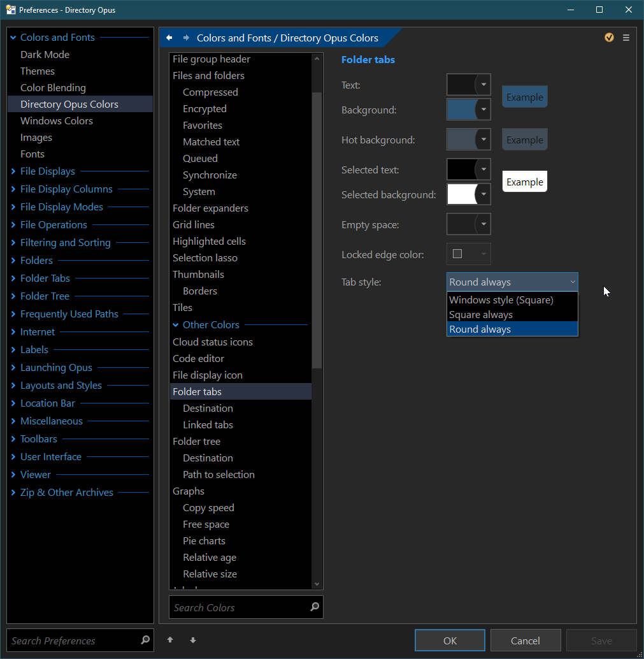This screenshot has width=644, height=659.
Task: Go back with the left arrow icon
Action: pos(169,38)
